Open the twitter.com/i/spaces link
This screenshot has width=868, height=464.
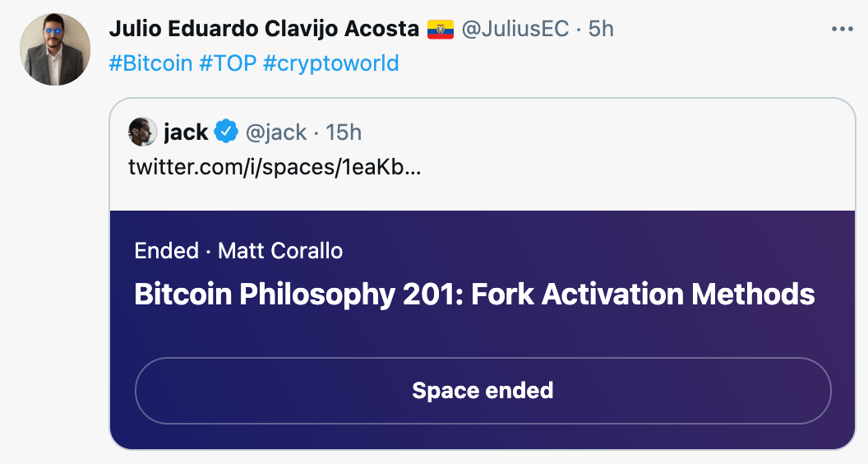[275, 166]
